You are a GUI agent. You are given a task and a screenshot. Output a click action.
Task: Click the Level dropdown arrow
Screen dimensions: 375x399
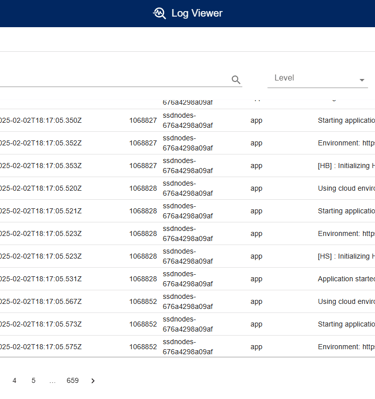[x=362, y=80]
